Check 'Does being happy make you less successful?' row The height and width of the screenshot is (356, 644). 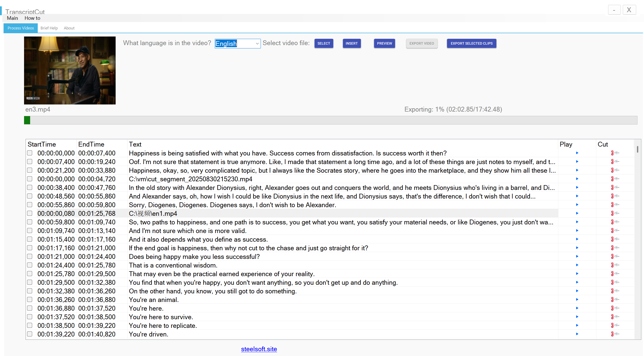pyautogui.click(x=30, y=256)
